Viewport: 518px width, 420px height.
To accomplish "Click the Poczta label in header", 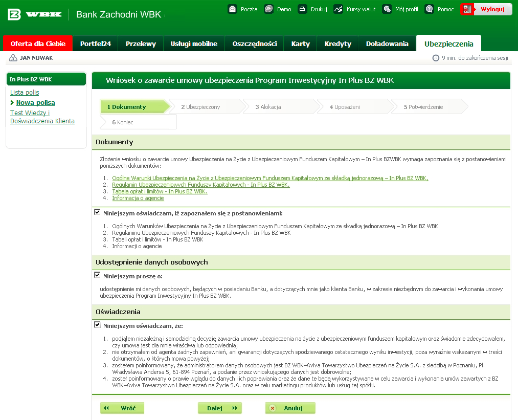I will (x=249, y=9).
